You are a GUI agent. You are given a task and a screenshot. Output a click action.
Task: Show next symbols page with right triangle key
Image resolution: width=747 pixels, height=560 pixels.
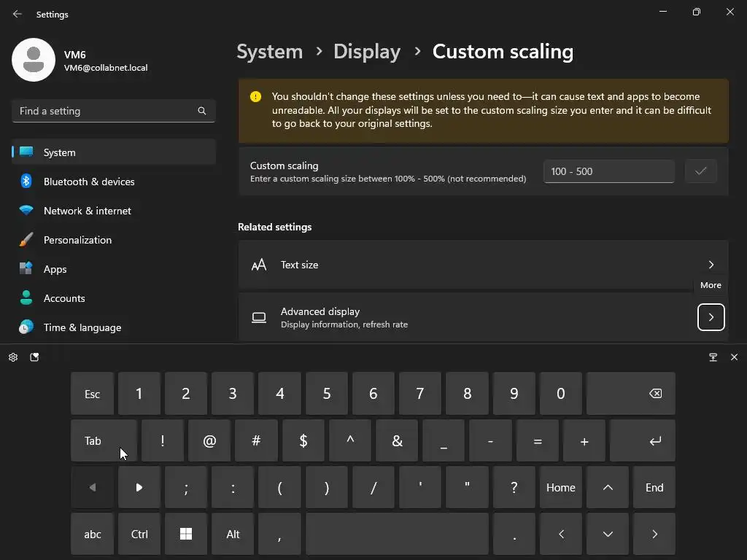tap(139, 487)
